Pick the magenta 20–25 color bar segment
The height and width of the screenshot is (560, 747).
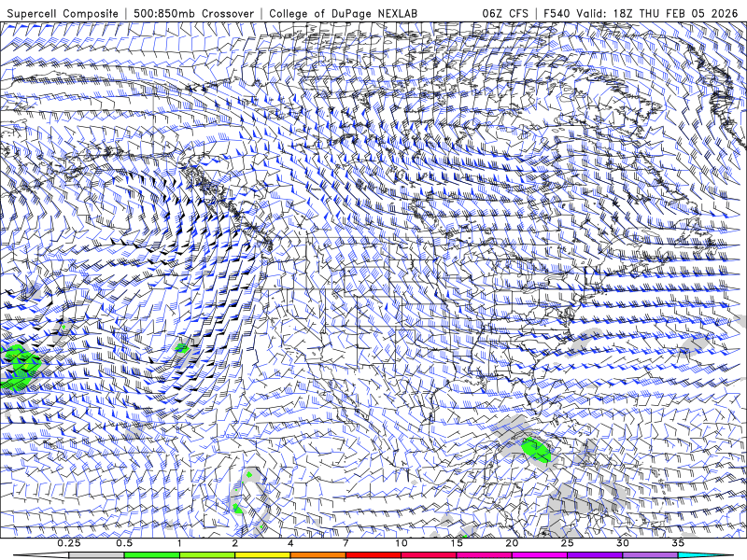540,555
